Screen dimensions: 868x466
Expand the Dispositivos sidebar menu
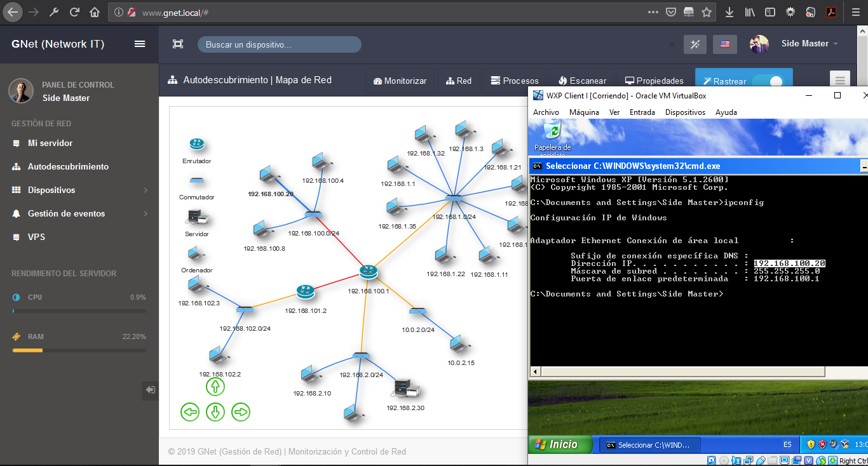pos(79,190)
